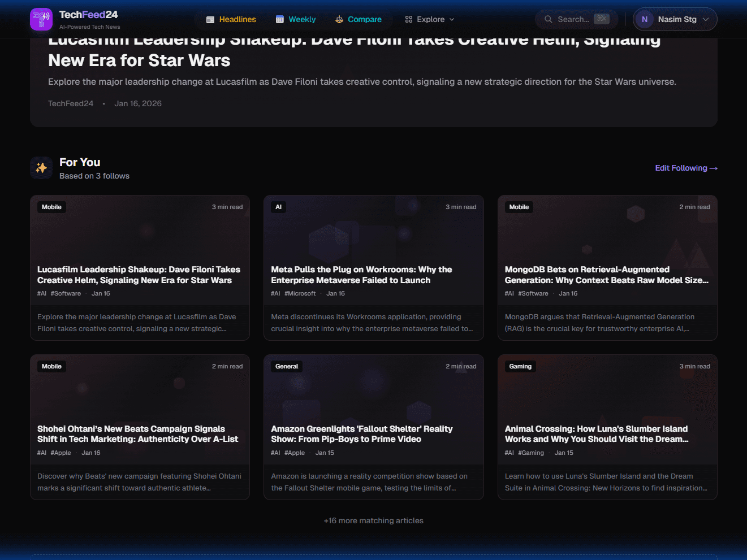The height and width of the screenshot is (560, 747).
Task: Toggle the #Gaming tag on Animal Crossing card
Action: pyautogui.click(x=530, y=452)
